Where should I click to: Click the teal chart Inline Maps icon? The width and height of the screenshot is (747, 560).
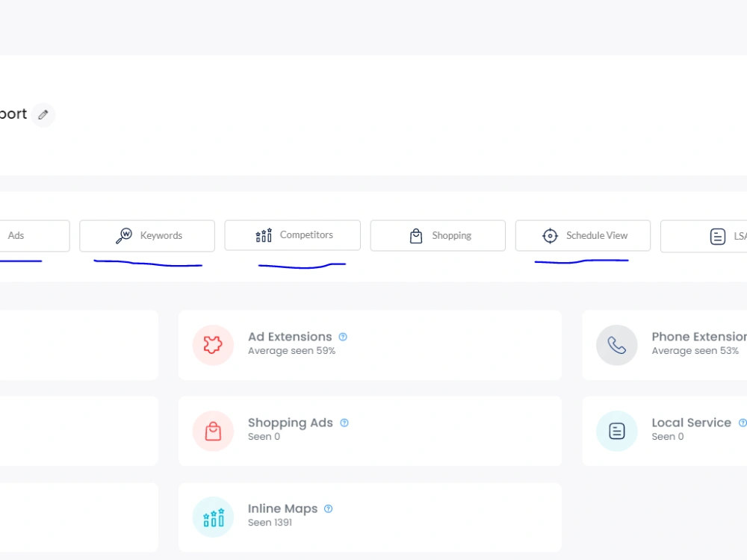(213, 517)
